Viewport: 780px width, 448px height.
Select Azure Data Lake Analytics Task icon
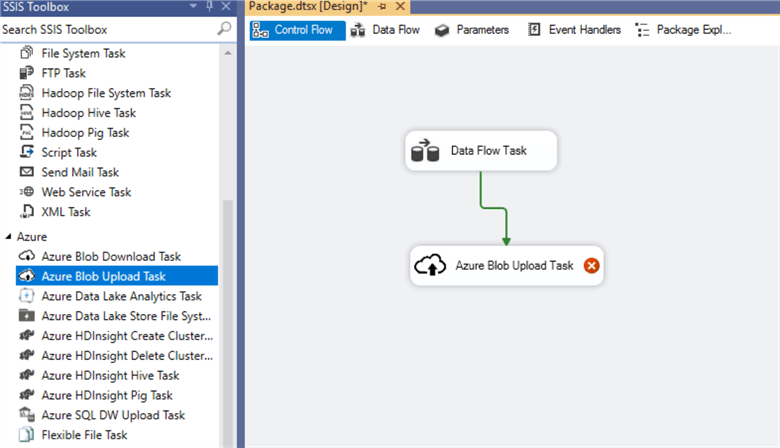pyautogui.click(x=26, y=296)
